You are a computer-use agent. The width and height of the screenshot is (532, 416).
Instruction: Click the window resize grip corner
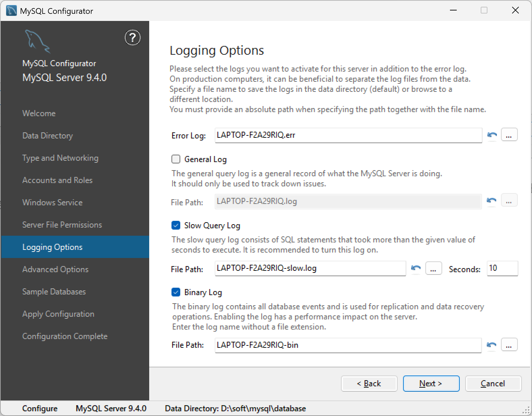click(x=527, y=410)
